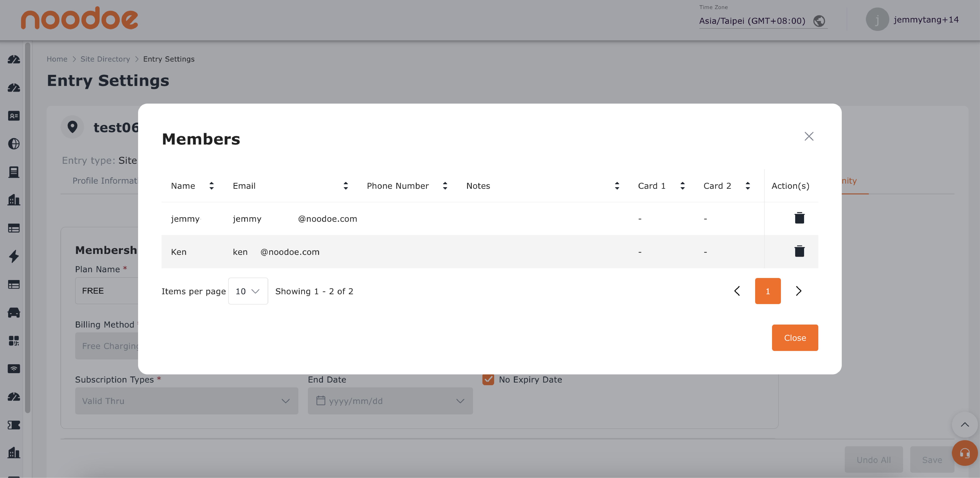The height and width of the screenshot is (478, 980).
Task: Click jemmy's @noodoe.com email address
Action: point(295,219)
